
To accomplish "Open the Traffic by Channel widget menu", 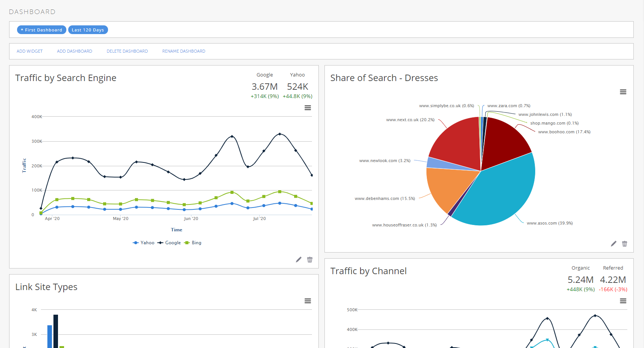I will coord(623,301).
